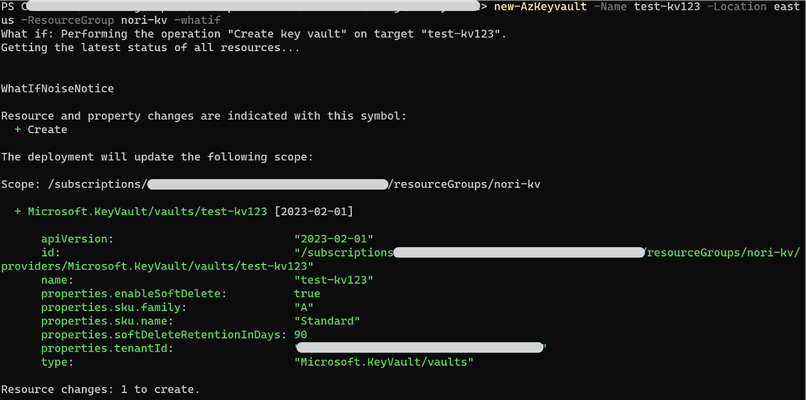Click the redacted properties.tenantId value
Image resolution: width=806 pixels, height=400 pixels.
420,348
